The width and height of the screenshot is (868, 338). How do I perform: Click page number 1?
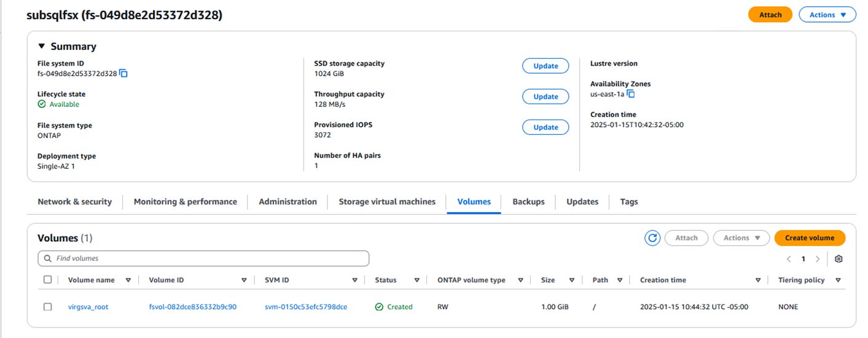tap(803, 259)
